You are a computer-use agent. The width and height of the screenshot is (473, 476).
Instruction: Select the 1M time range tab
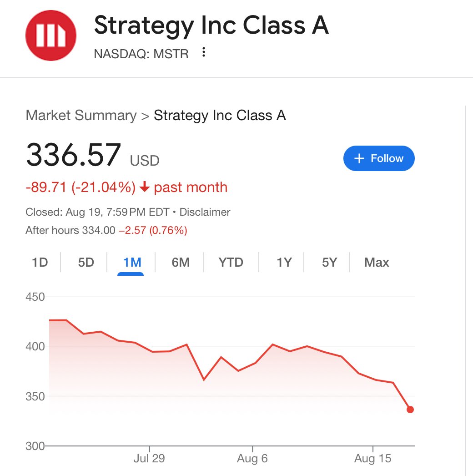point(132,263)
